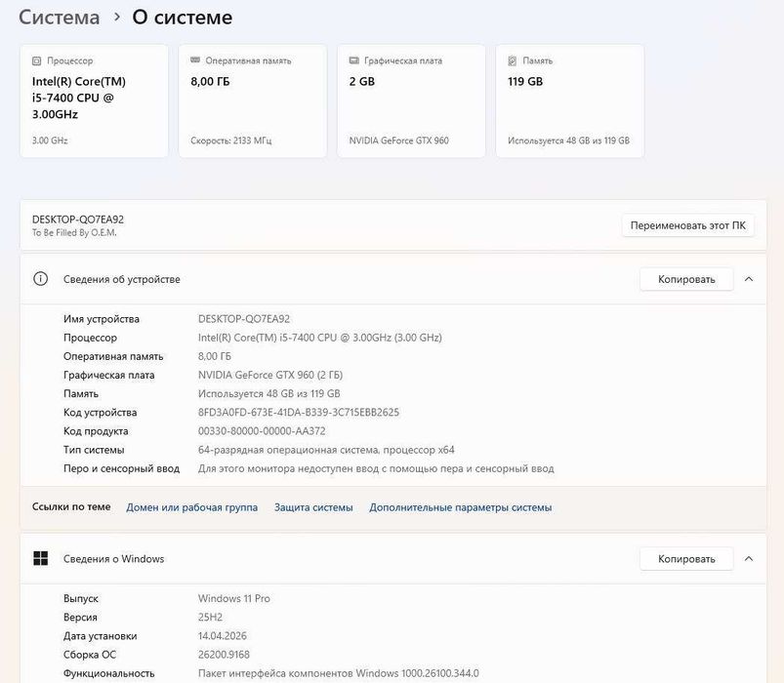Click the Имя устройства label in device details
Viewport: 784px width, 683px height.
pyautogui.click(x=102, y=319)
